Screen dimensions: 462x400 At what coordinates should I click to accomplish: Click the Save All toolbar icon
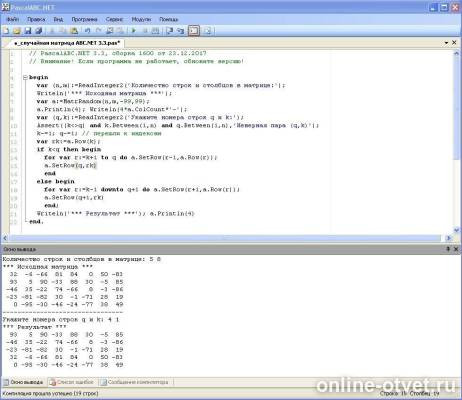click(39, 31)
